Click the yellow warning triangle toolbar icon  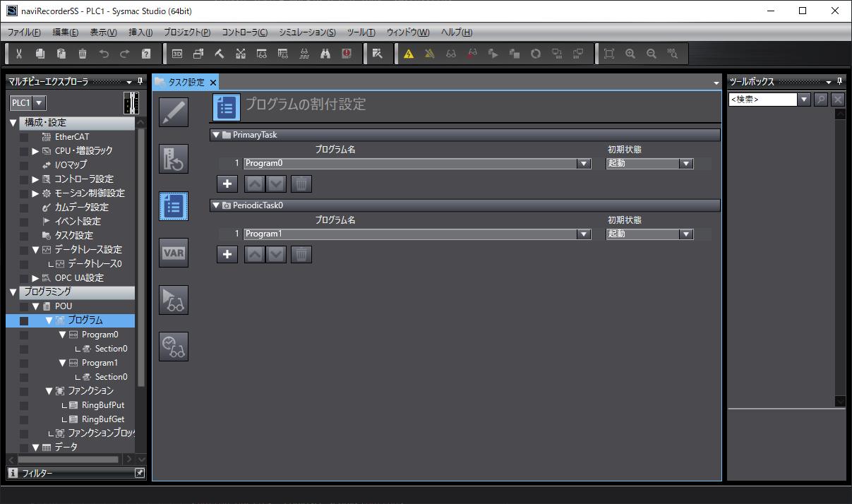click(x=408, y=54)
